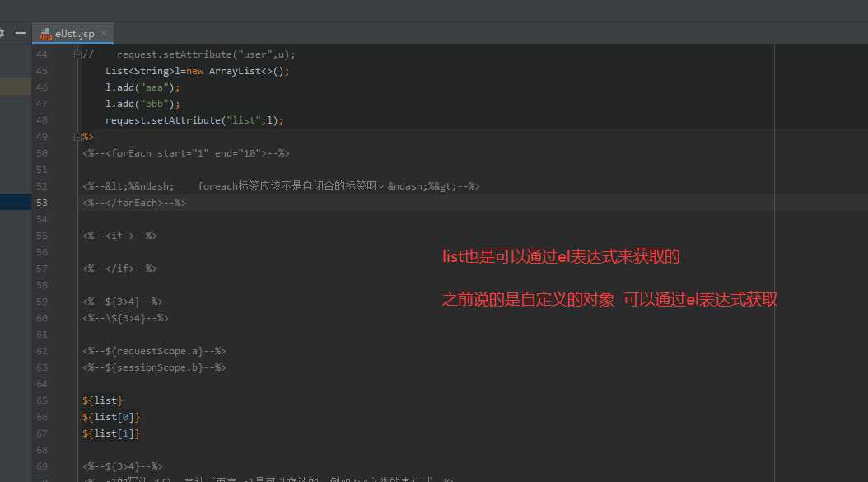Hide the side tool window
This screenshot has height=482, width=868.
(x=21, y=33)
